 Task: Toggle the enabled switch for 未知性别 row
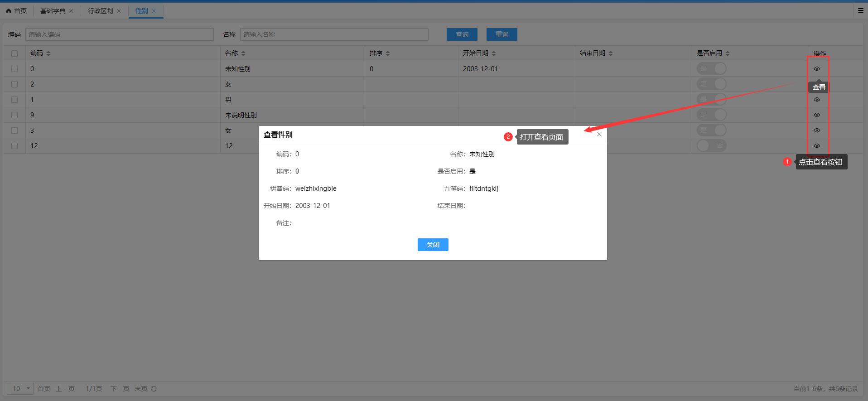711,69
